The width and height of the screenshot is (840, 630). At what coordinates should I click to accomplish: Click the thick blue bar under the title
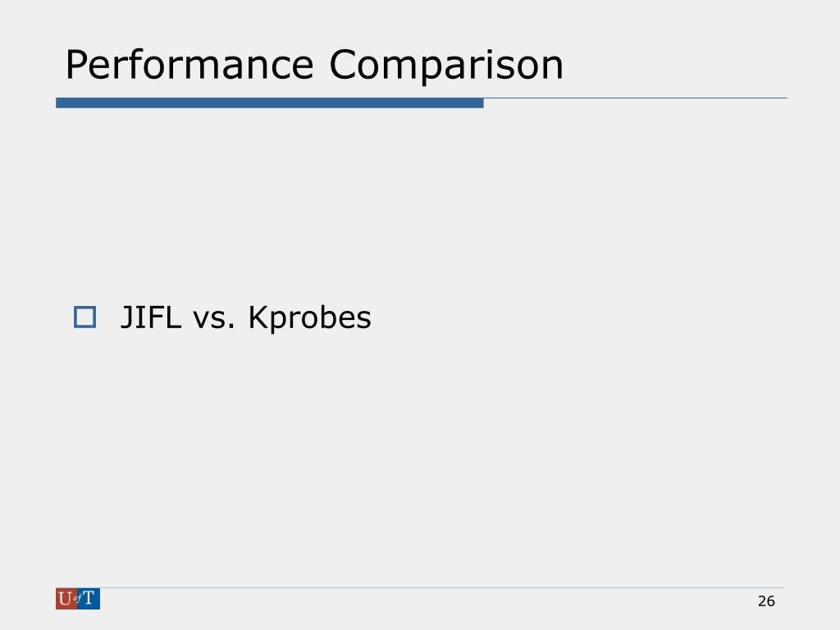[269, 103]
